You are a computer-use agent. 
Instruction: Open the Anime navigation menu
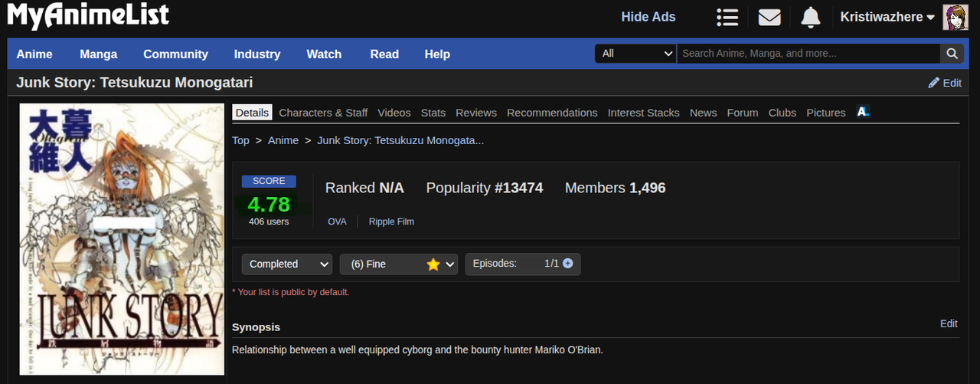point(34,54)
